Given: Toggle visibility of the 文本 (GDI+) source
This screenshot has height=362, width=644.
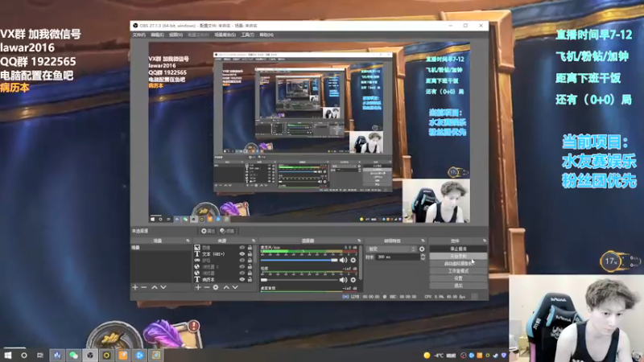Looking at the screenshot, I should [242, 254].
